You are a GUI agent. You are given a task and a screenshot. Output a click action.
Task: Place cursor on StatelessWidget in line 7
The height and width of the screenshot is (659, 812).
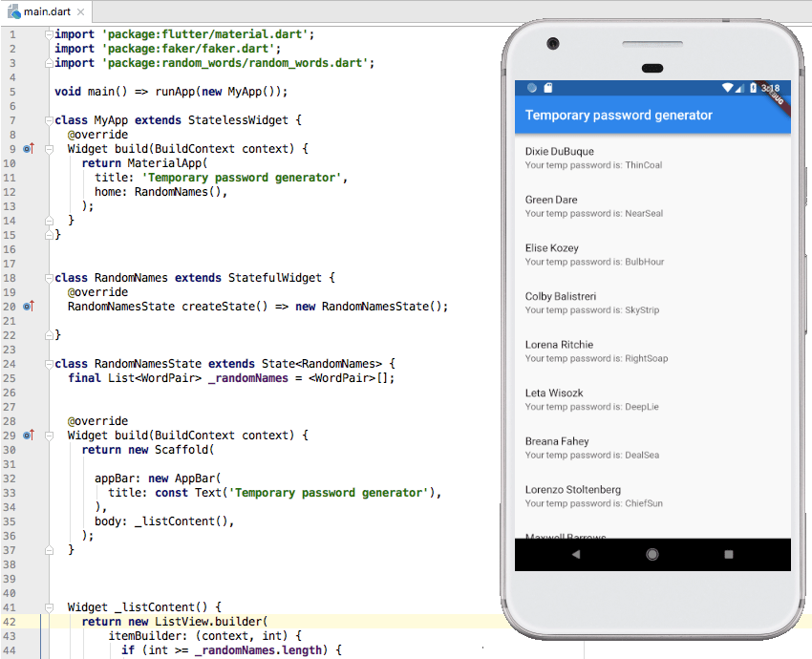238,120
